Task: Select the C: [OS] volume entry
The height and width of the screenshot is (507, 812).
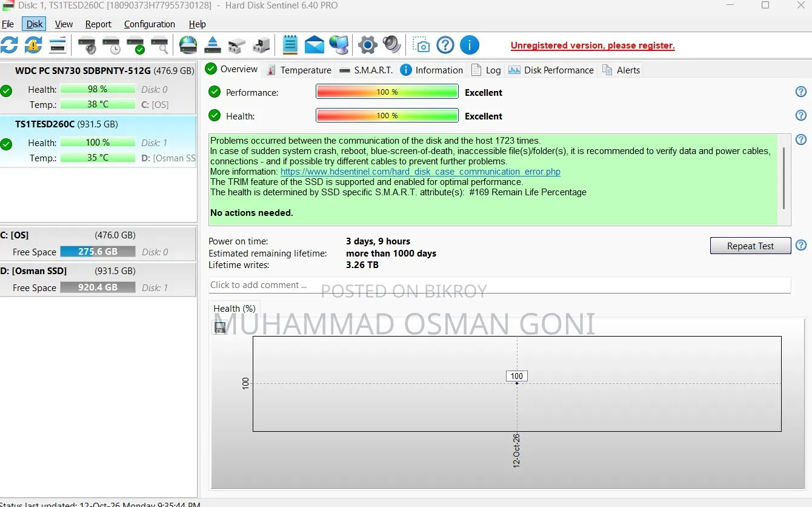Action: coord(98,243)
